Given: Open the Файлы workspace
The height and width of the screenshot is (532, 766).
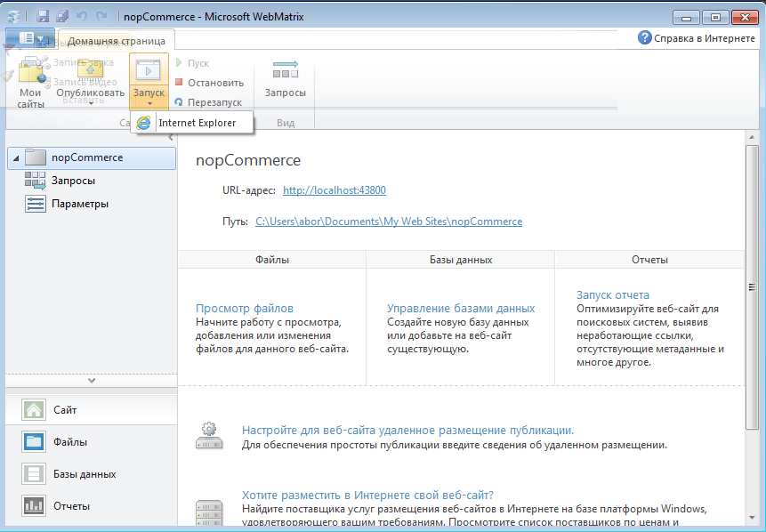Looking at the screenshot, I should point(92,442).
